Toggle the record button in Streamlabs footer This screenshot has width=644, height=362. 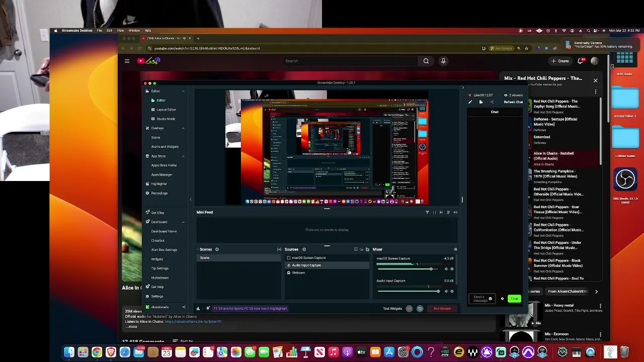coord(409,309)
